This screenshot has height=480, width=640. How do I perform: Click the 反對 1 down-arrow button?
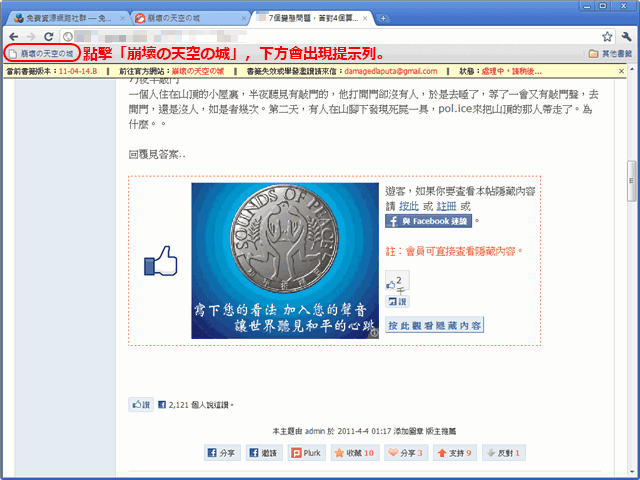tap(504, 453)
